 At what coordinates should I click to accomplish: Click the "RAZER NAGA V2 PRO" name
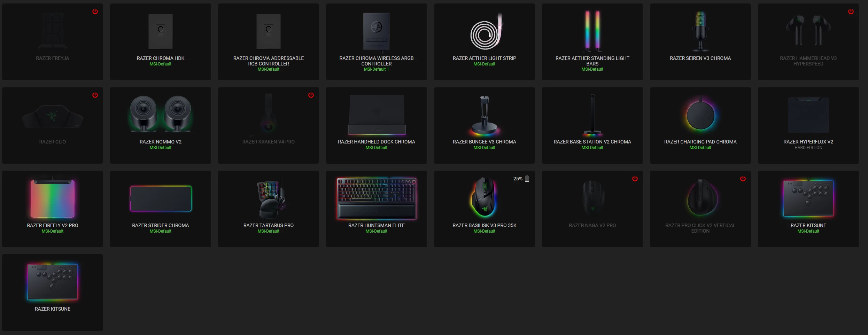pos(592,225)
